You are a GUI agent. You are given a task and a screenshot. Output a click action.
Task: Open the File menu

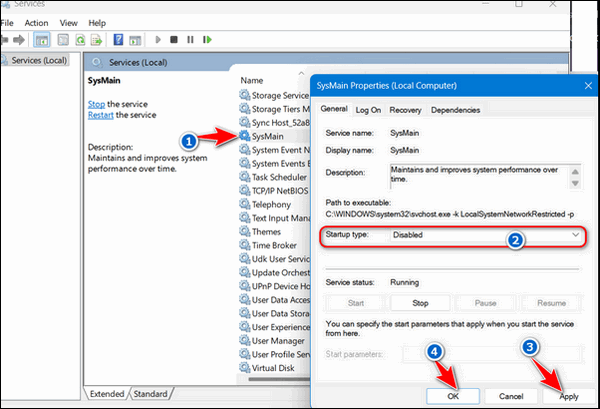pyautogui.click(x=7, y=23)
